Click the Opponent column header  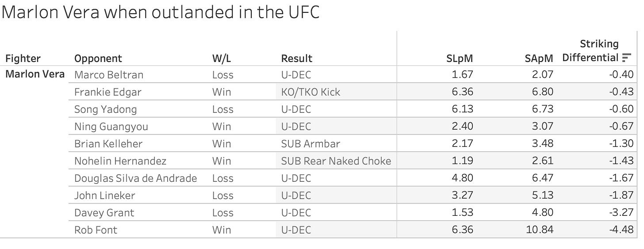coord(98,58)
